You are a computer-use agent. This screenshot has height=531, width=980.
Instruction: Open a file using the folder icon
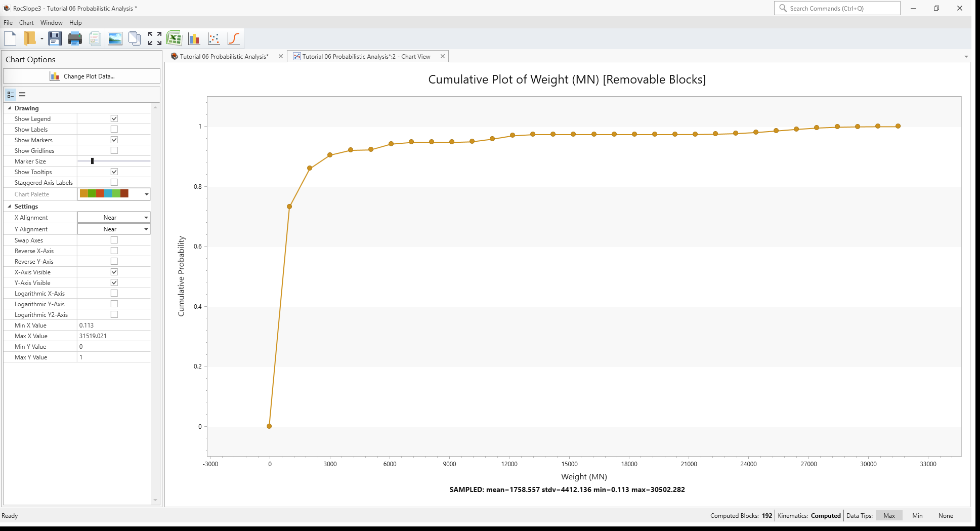[30, 38]
